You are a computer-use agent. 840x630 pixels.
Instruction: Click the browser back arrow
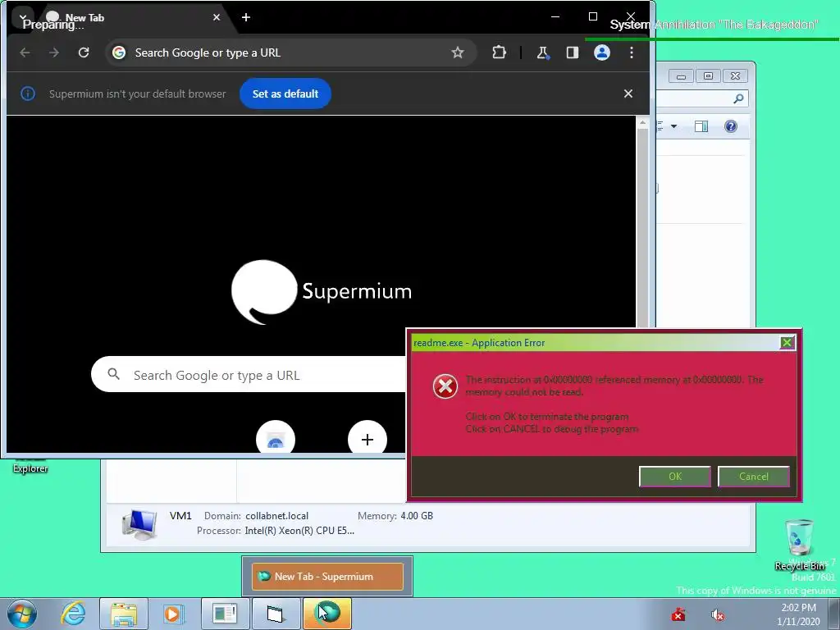click(25, 52)
